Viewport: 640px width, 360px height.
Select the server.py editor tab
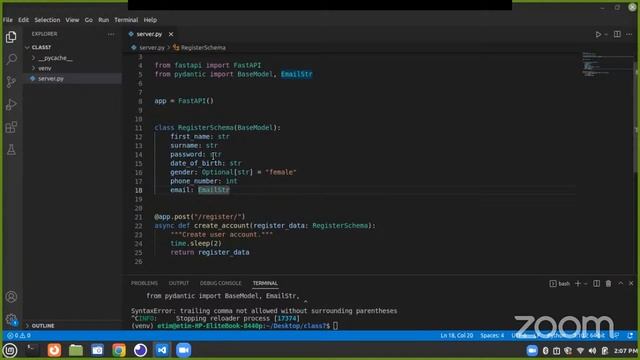(149, 34)
